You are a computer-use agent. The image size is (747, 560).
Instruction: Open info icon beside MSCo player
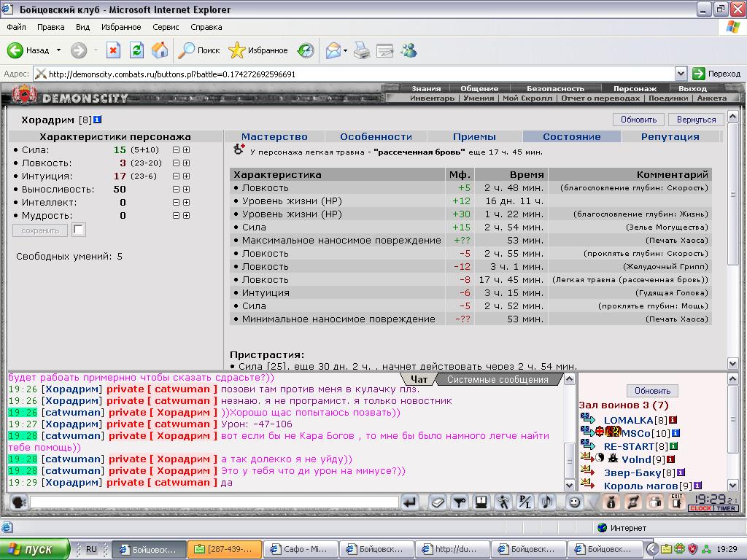click(676, 433)
